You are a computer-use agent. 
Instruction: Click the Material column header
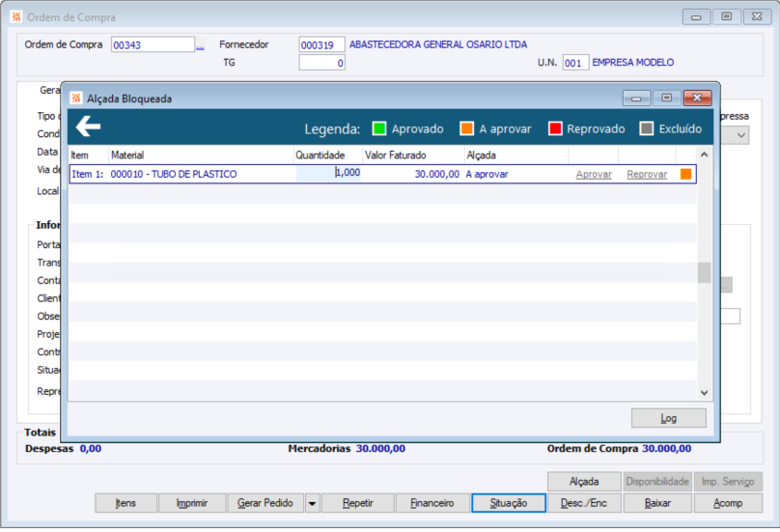pyautogui.click(x=201, y=154)
